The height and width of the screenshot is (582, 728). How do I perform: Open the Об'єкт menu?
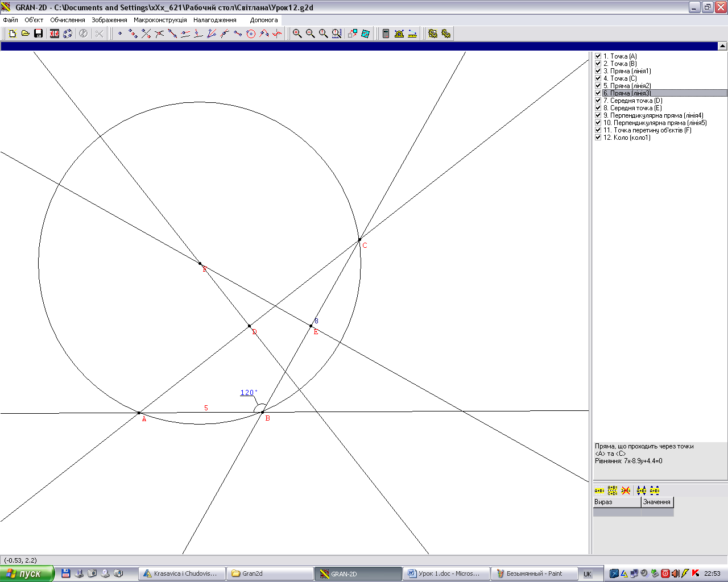coord(34,20)
